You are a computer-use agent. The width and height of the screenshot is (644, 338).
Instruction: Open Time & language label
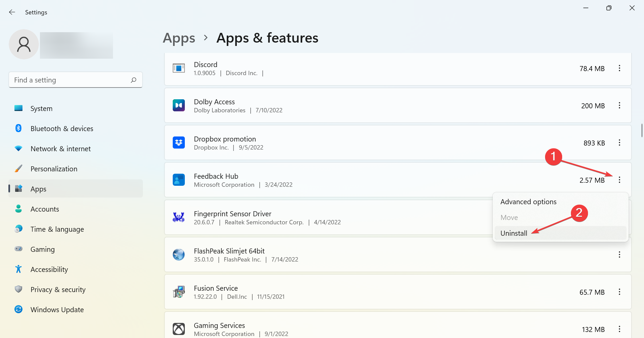[57, 229]
